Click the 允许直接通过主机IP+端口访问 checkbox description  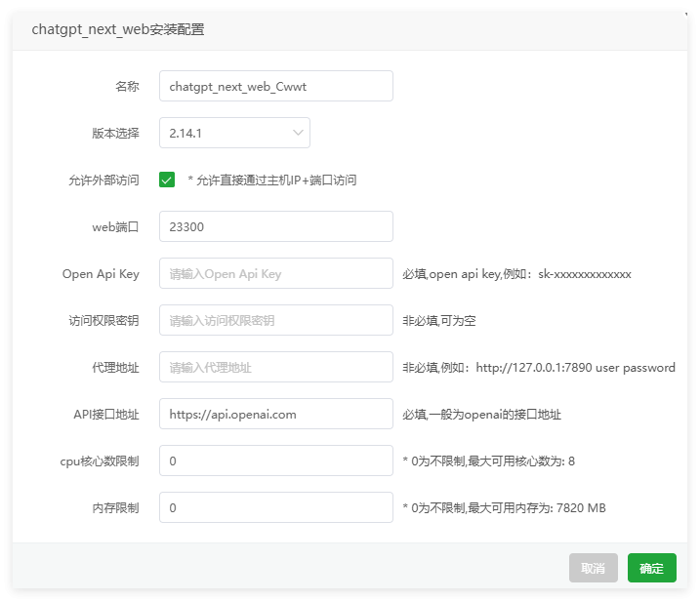[x=272, y=180]
